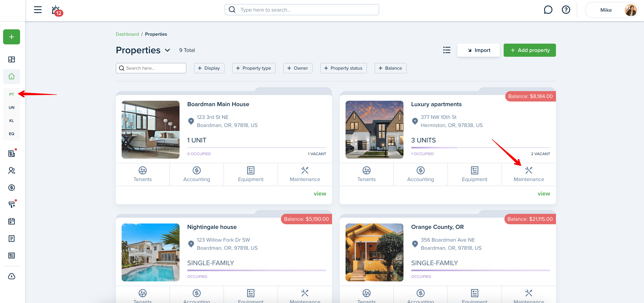The height and width of the screenshot is (303, 644).
Task: Add the Property type filter
Action: click(254, 68)
